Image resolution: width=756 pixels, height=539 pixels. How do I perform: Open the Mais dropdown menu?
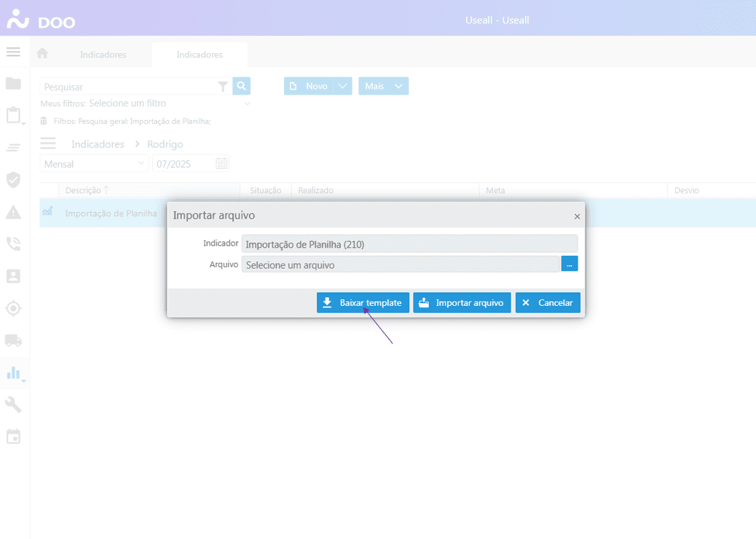pos(383,86)
